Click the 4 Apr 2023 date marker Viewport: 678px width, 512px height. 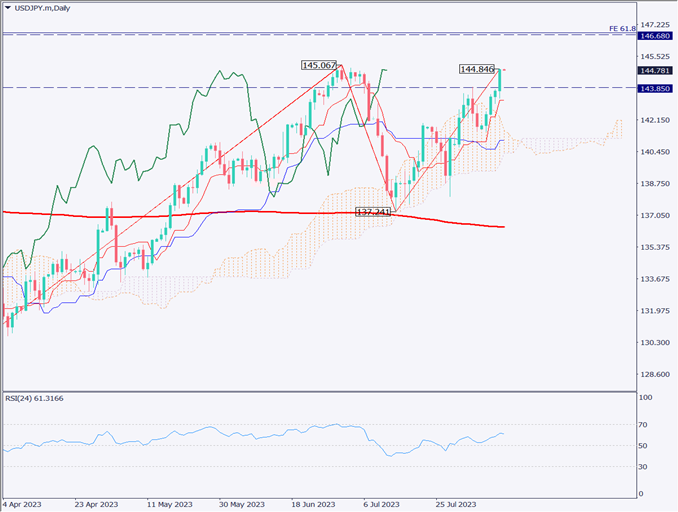[25, 504]
